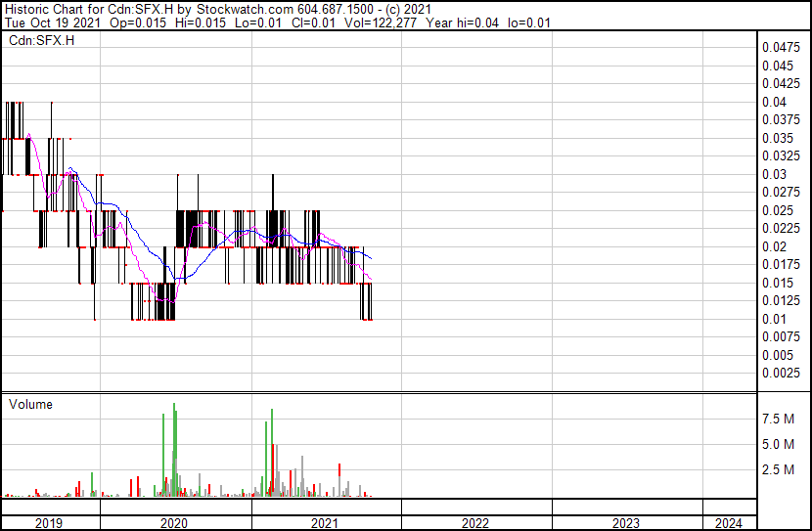Click the tallest green volume bar in 2020

click(174, 450)
